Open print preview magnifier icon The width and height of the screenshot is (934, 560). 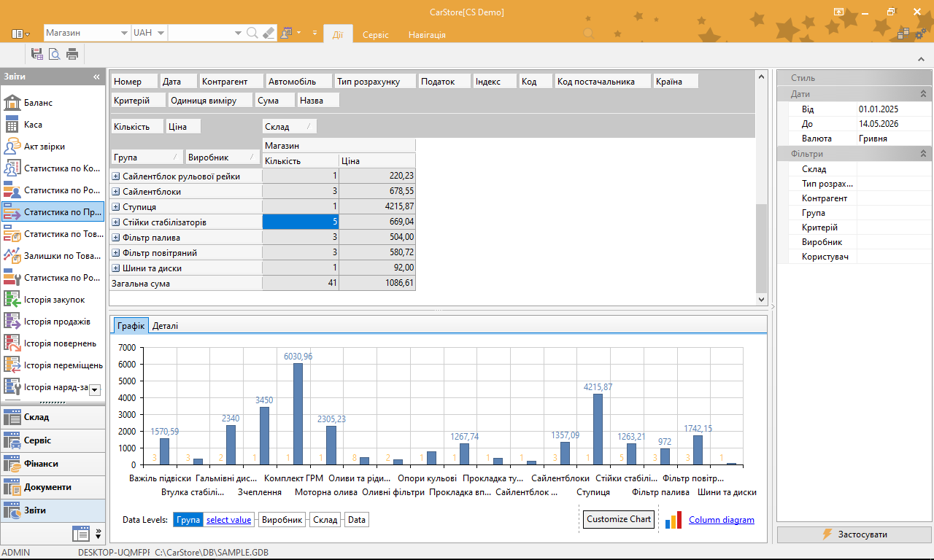pyautogui.click(x=54, y=53)
